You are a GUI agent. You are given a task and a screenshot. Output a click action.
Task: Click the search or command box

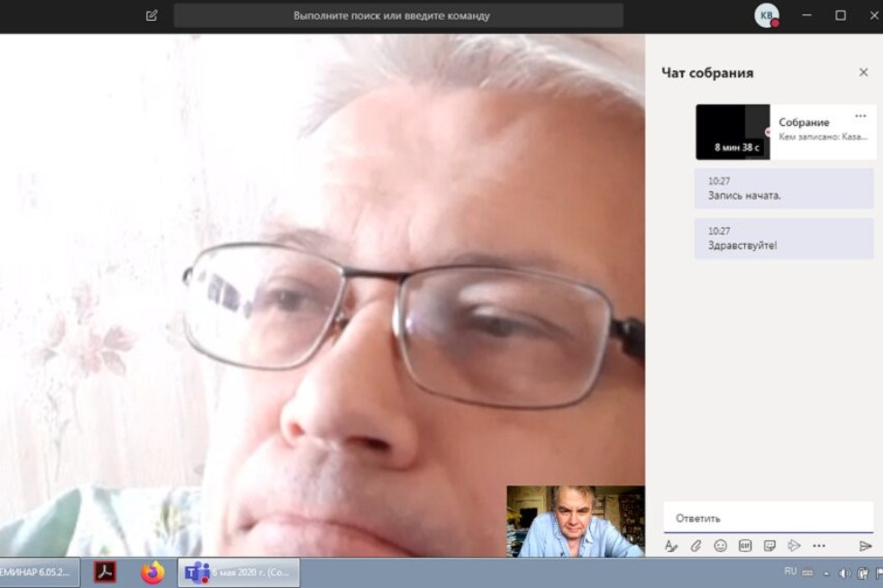[397, 15]
